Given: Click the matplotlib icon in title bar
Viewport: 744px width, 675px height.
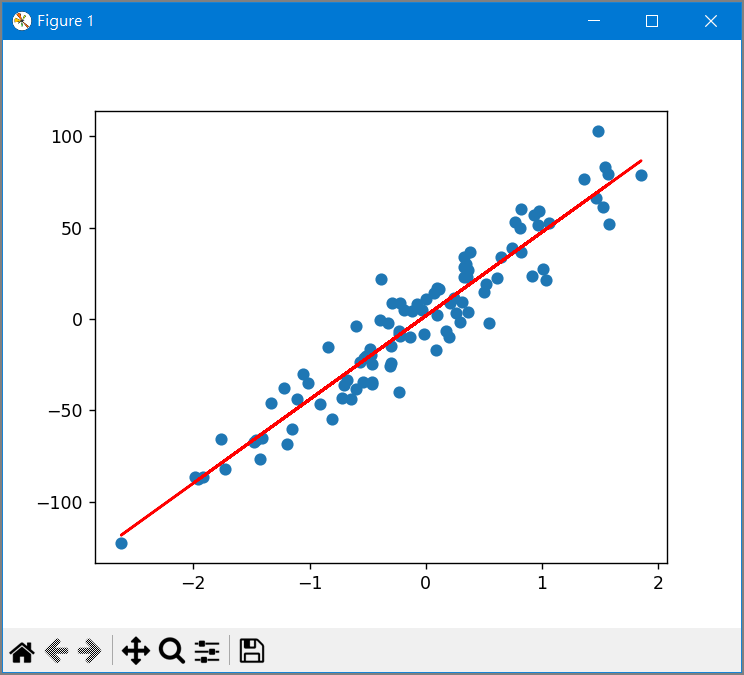Looking at the screenshot, I should (x=21, y=21).
